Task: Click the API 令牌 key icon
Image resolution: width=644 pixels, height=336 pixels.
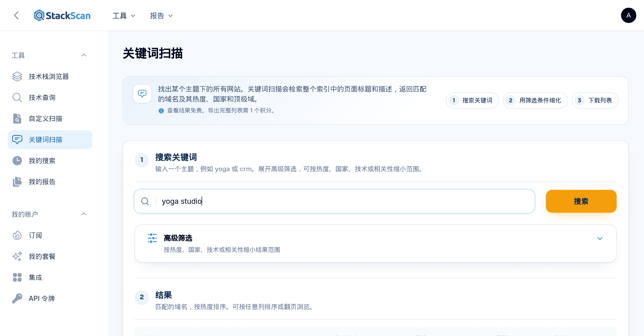Action: click(17, 299)
